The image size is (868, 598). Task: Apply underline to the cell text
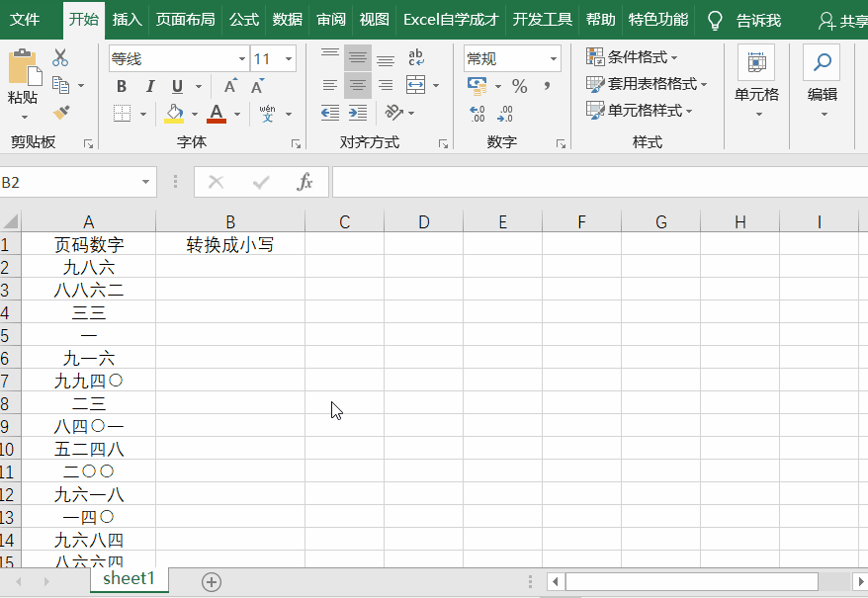tap(177, 84)
